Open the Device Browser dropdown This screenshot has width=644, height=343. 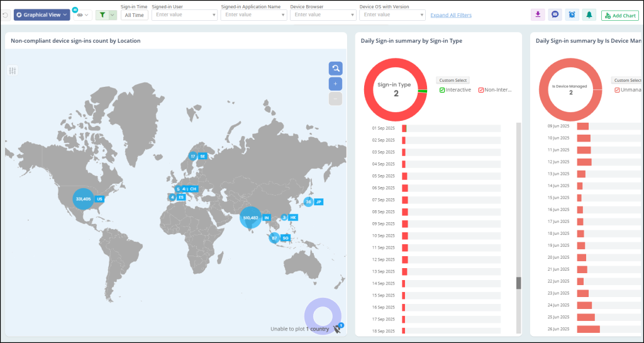(x=323, y=14)
